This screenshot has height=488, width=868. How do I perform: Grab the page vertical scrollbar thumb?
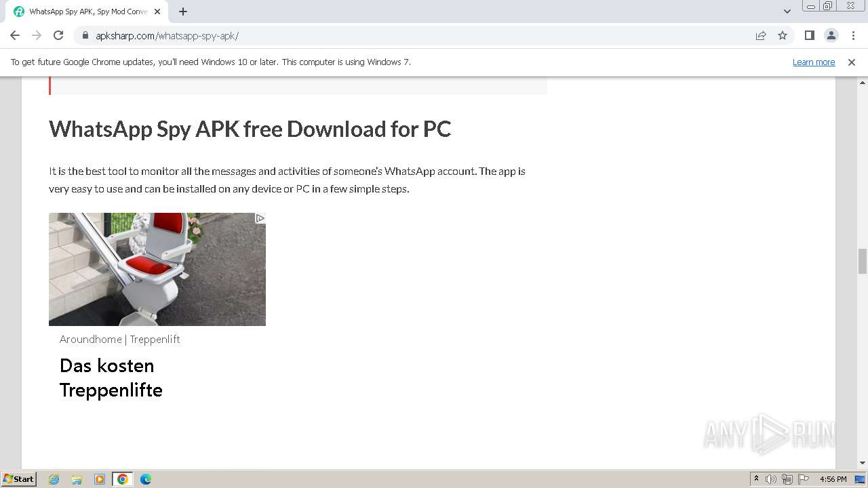click(863, 261)
